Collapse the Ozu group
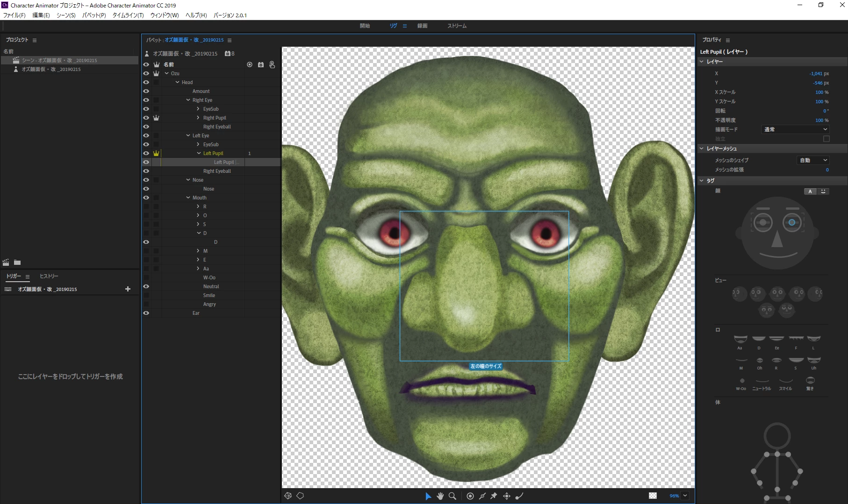Screen dimensions: 848x504 pyautogui.click(x=166, y=73)
